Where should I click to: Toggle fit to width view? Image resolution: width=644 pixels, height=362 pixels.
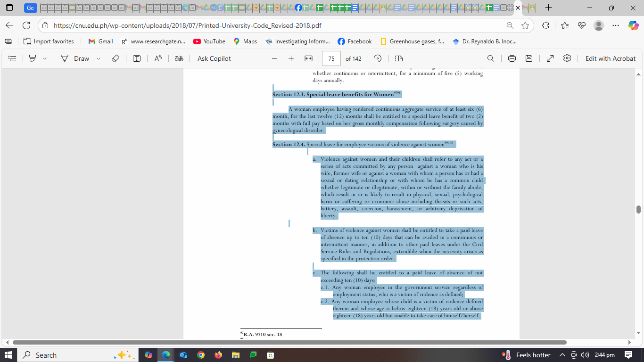coord(309,58)
